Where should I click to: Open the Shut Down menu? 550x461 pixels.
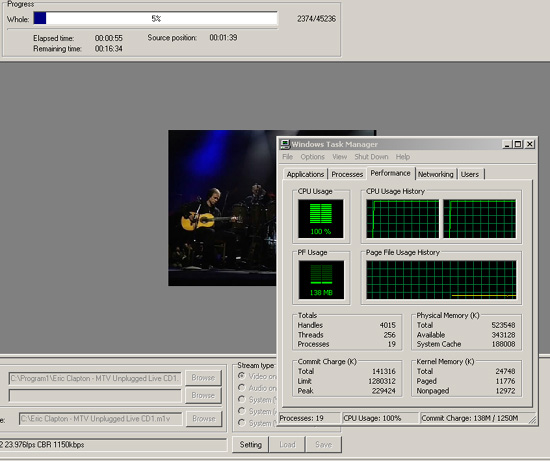coord(371,157)
